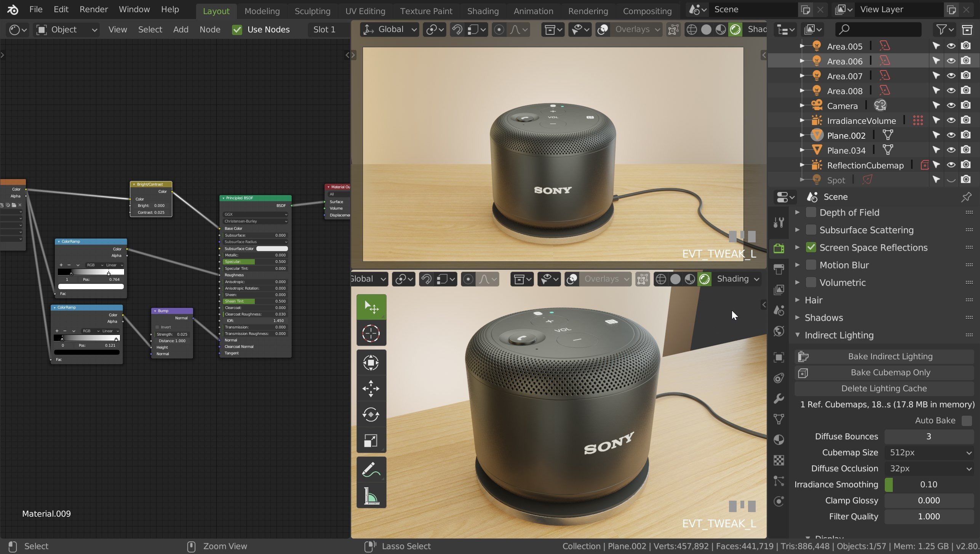Open the Render menu

click(x=94, y=10)
